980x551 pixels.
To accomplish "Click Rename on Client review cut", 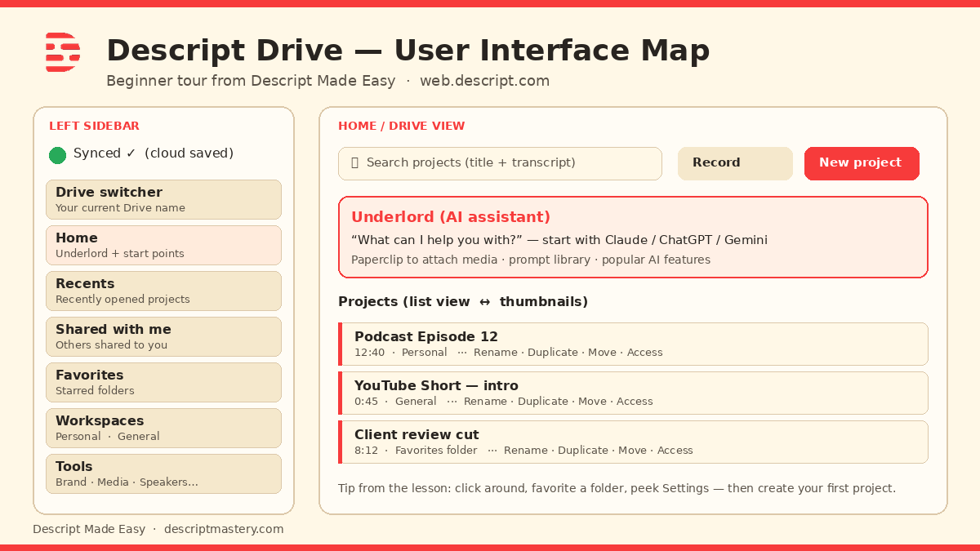I will pyautogui.click(x=526, y=451).
